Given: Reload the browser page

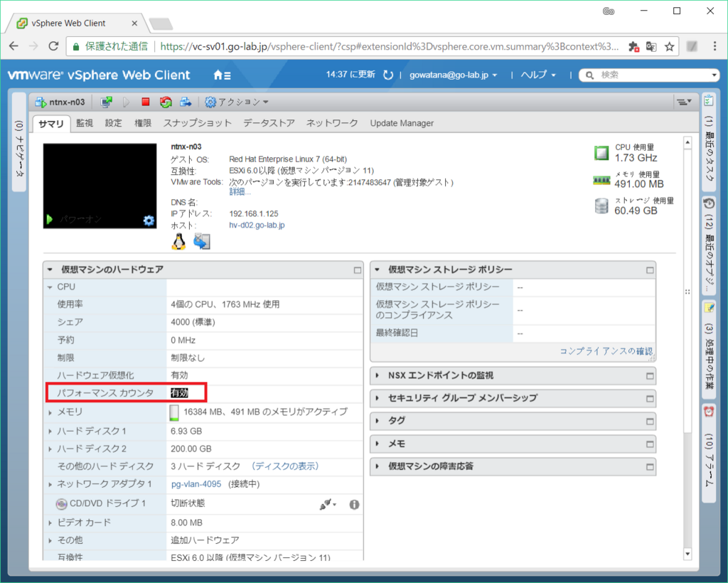Looking at the screenshot, I should click(x=53, y=46).
